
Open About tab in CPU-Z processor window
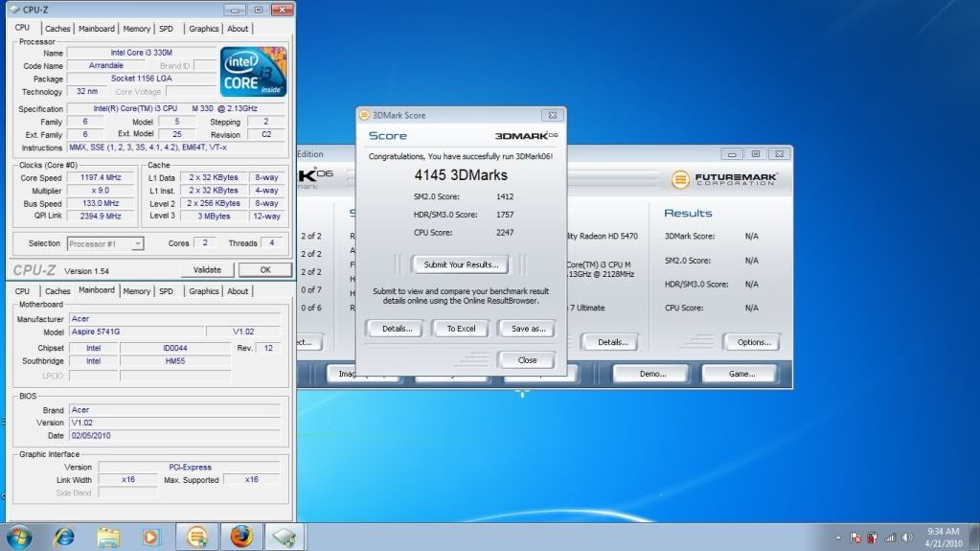point(238,29)
